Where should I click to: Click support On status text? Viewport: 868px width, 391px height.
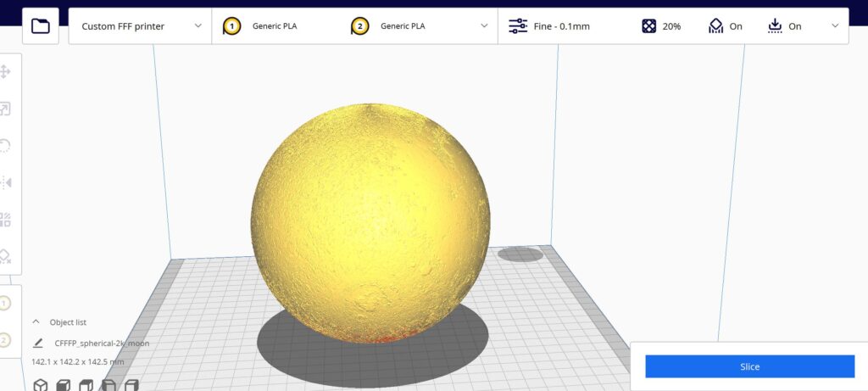pos(736,26)
